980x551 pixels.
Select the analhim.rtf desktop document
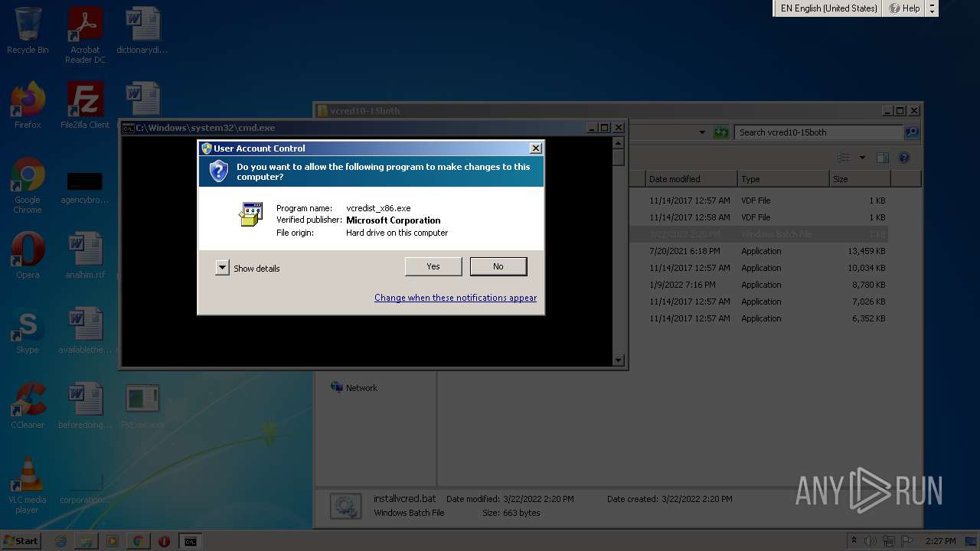[85, 256]
